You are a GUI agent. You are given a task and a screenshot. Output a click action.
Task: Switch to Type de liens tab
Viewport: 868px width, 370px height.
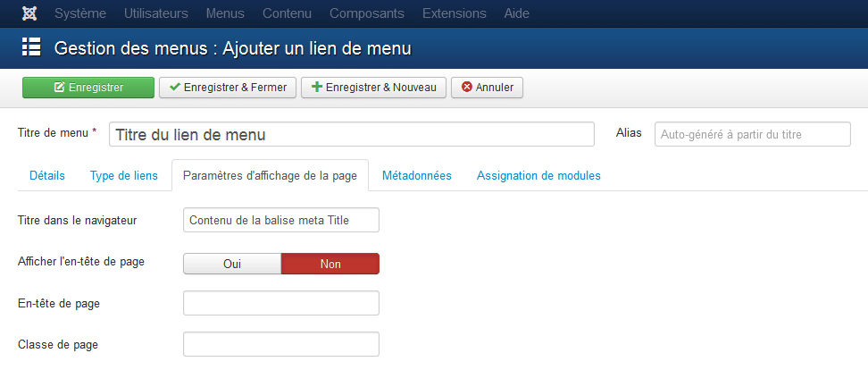point(124,176)
